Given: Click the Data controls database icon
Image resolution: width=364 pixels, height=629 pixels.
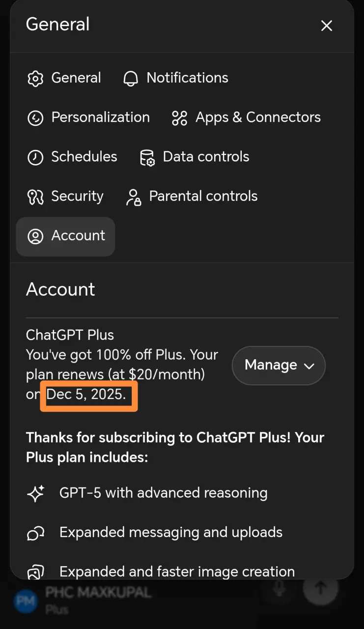Looking at the screenshot, I should [x=147, y=157].
